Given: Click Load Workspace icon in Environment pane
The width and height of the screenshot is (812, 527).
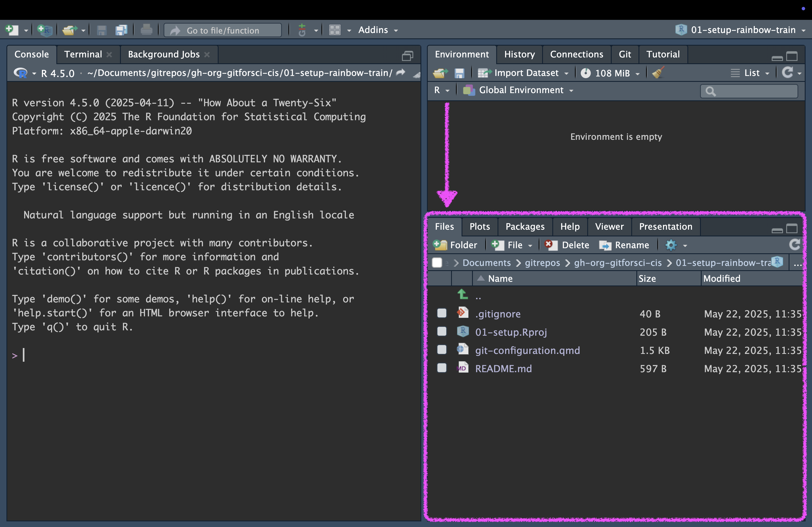Looking at the screenshot, I should 440,73.
